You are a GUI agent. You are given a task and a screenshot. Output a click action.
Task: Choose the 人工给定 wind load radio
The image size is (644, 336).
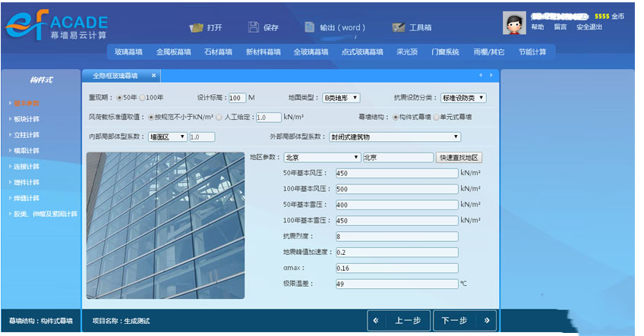[x=219, y=118]
